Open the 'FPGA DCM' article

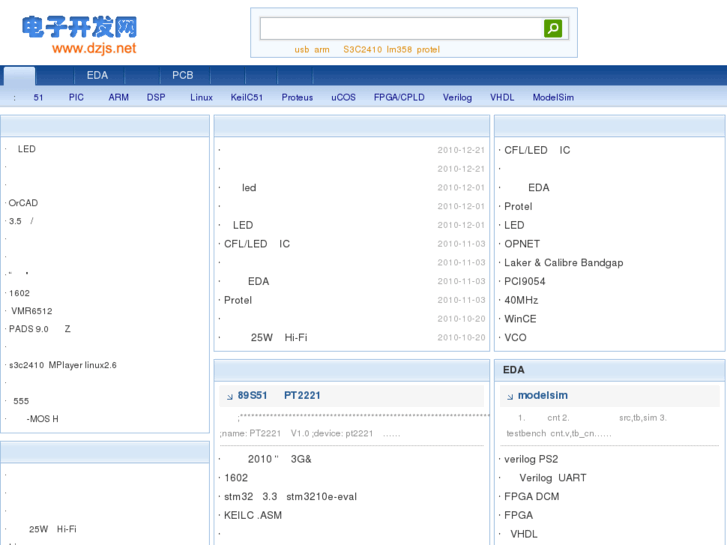(532, 497)
